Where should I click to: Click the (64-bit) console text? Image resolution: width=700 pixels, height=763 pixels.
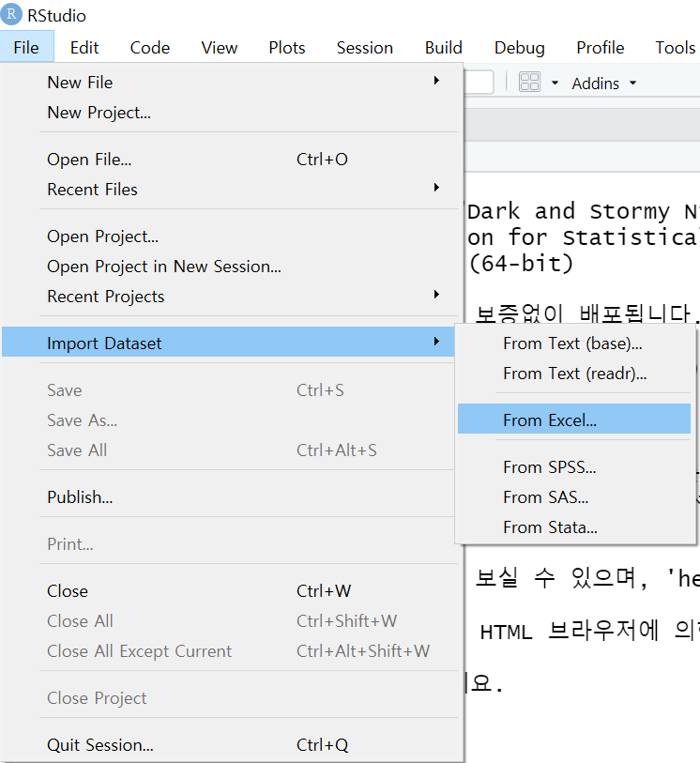(521, 264)
